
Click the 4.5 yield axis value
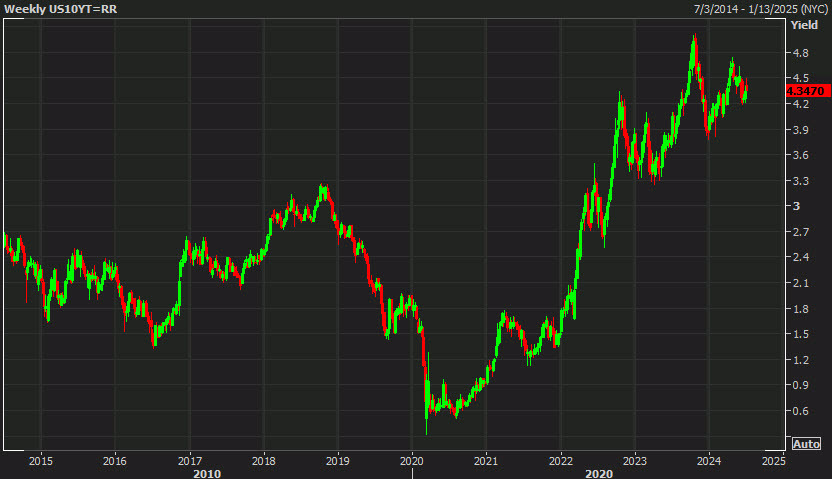click(801, 78)
